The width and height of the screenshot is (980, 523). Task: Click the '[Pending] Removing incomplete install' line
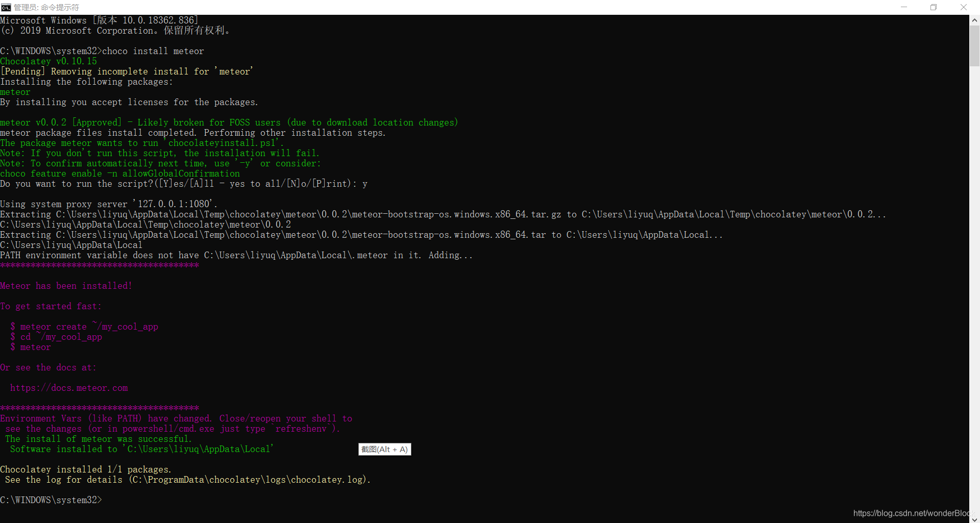point(127,71)
